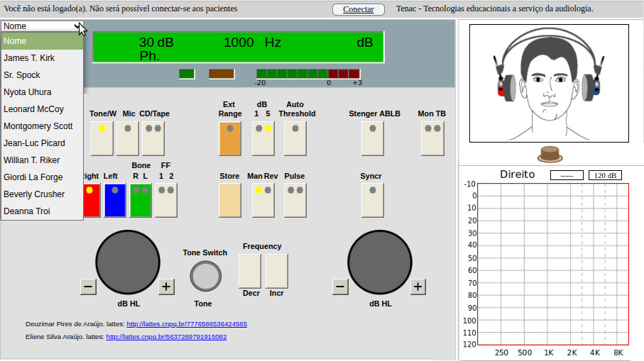Click the Conectar button
The width and height of the screenshot is (644, 361).
pos(359,9)
